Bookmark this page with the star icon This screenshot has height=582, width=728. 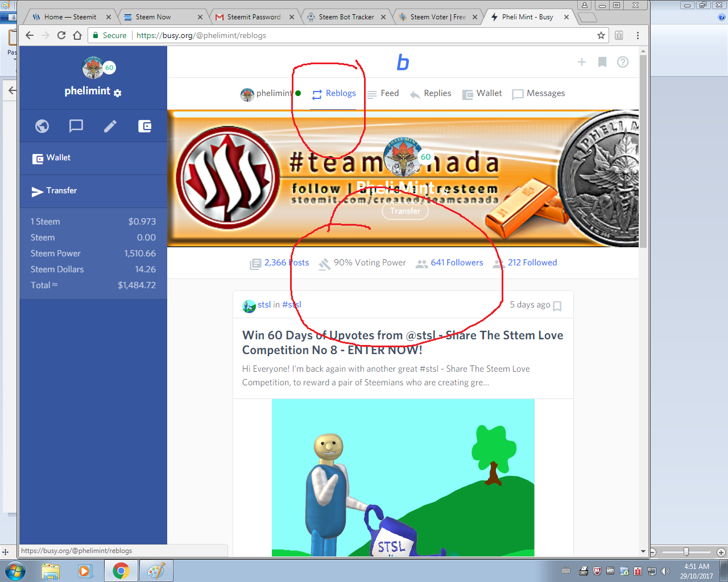coord(601,35)
